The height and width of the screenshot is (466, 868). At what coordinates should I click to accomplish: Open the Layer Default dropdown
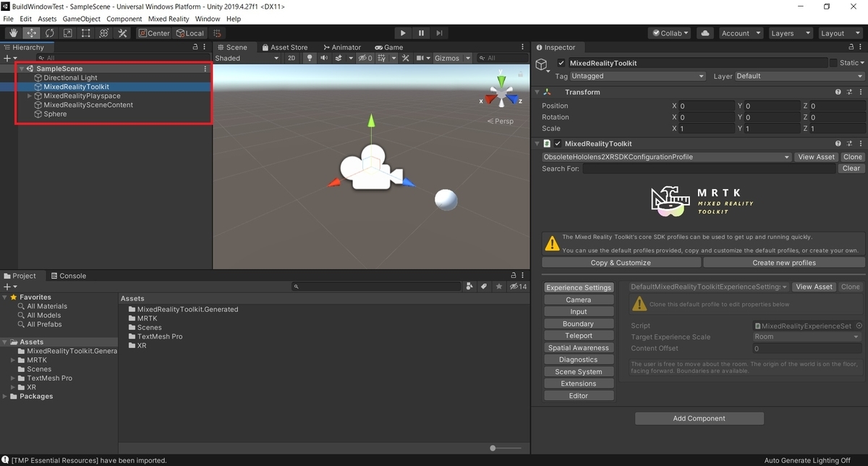(x=799, y=76)
